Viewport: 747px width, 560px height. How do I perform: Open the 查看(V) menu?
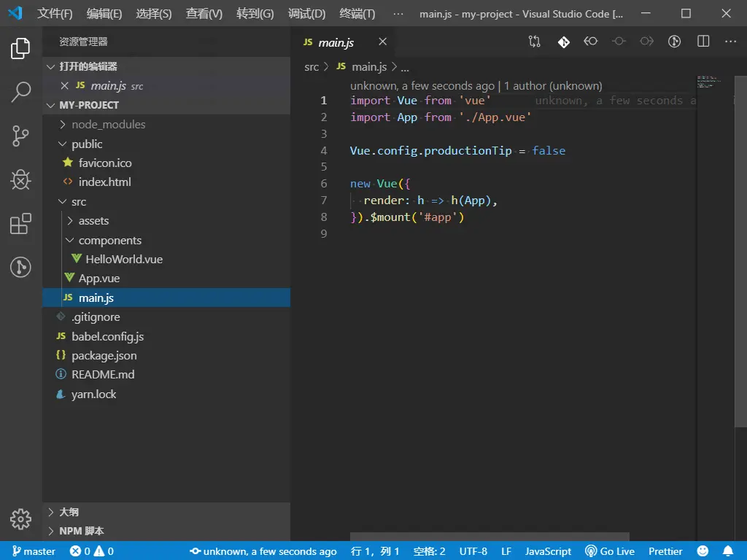tap(204, 13)
